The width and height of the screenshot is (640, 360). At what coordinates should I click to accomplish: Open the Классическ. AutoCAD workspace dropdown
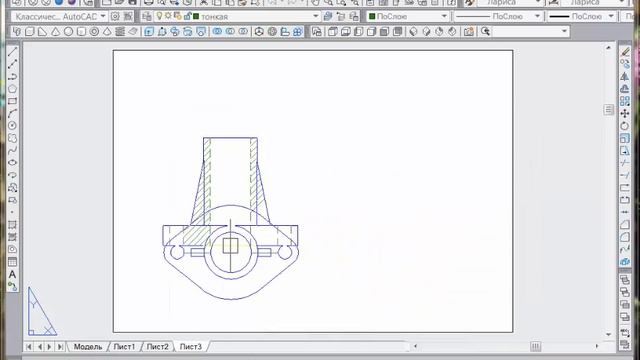coord(103,16)
